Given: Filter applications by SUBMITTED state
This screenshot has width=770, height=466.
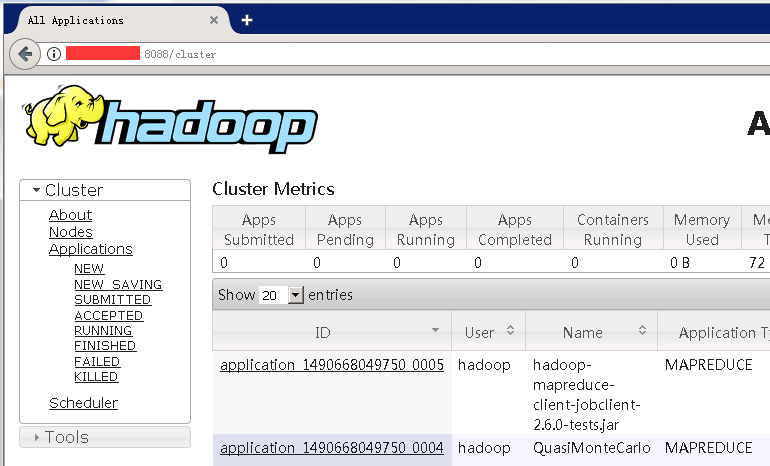Looking at the screenshot, I should pos(112,300).
